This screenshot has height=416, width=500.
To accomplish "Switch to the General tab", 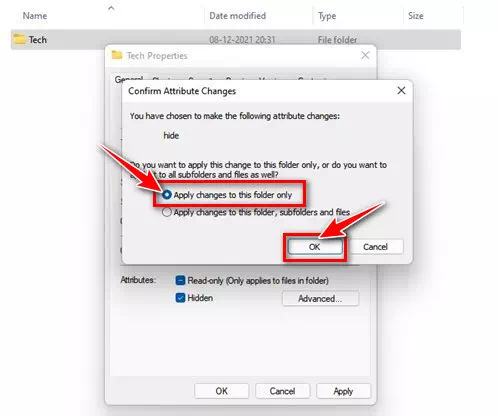I will coord(129,79).
